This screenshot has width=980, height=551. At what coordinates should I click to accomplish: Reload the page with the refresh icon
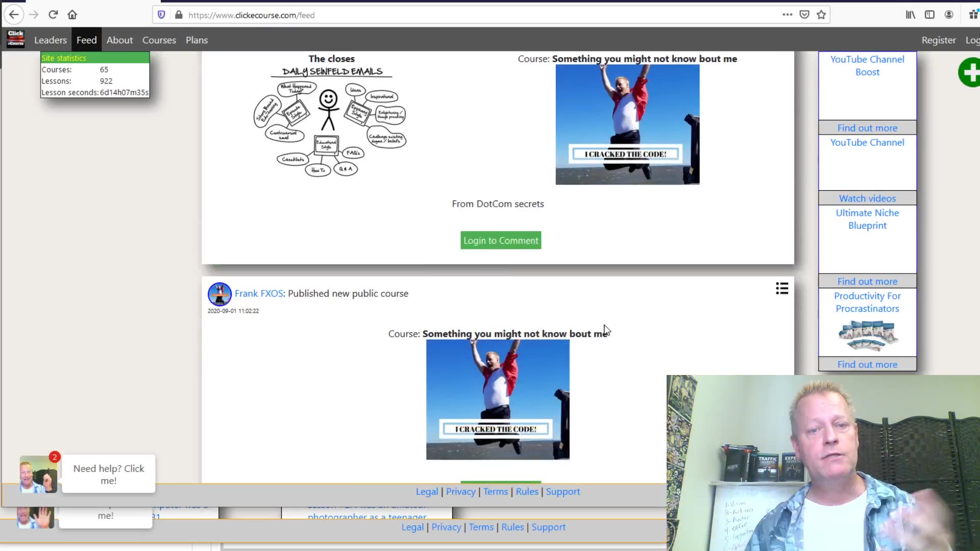point(53,15)
